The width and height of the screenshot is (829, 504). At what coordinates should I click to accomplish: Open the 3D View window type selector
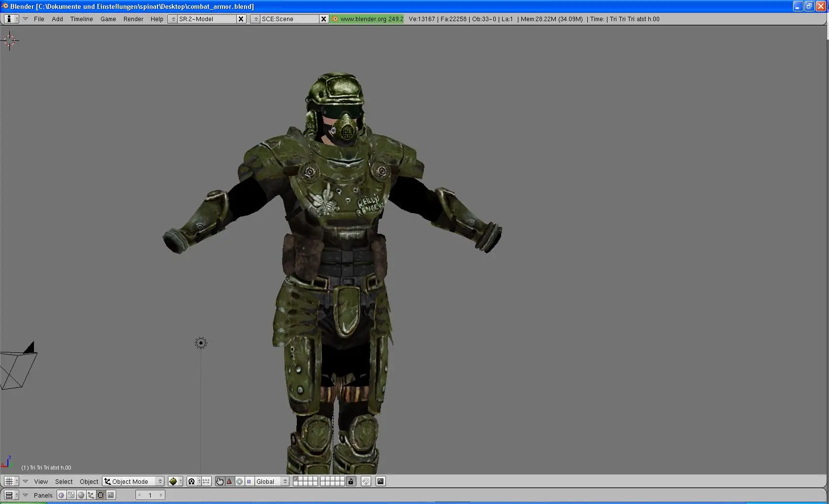click(x=11, y=481)
